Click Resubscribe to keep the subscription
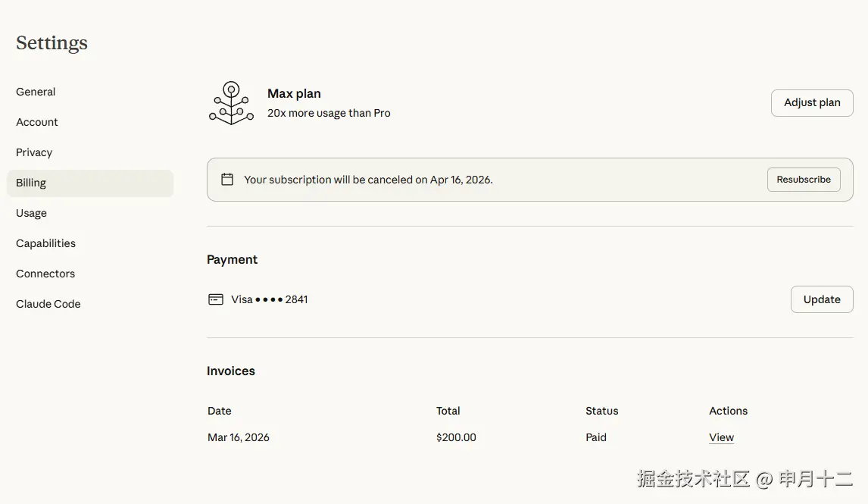Image resolution: width=868 pixels, height=504 pixels. [x=804, y=180]
